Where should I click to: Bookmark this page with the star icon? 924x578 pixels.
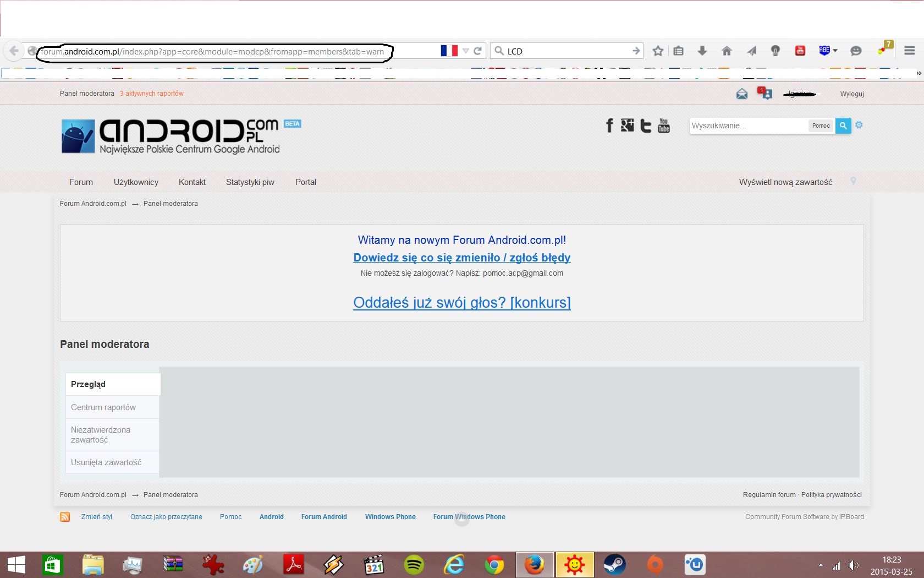point(658,51)
